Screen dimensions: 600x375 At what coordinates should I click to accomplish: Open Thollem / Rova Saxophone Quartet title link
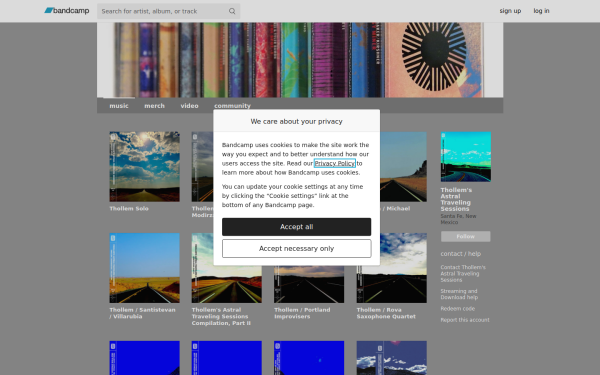click(x=386, y=313)
